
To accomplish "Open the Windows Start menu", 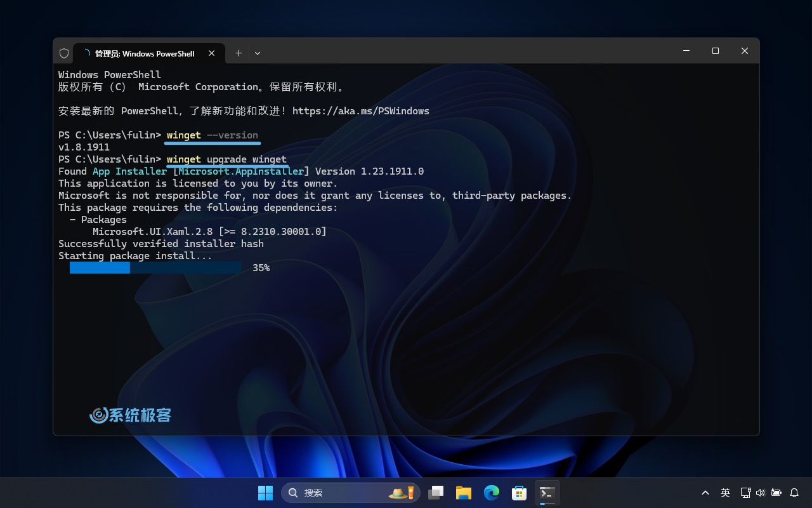I will (265, 493).
